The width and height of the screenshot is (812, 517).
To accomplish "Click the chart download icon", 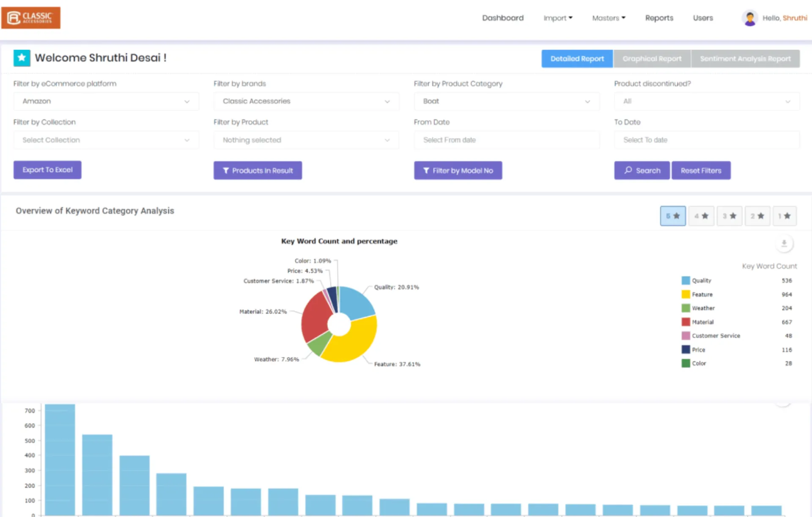I will pos(784,243).
